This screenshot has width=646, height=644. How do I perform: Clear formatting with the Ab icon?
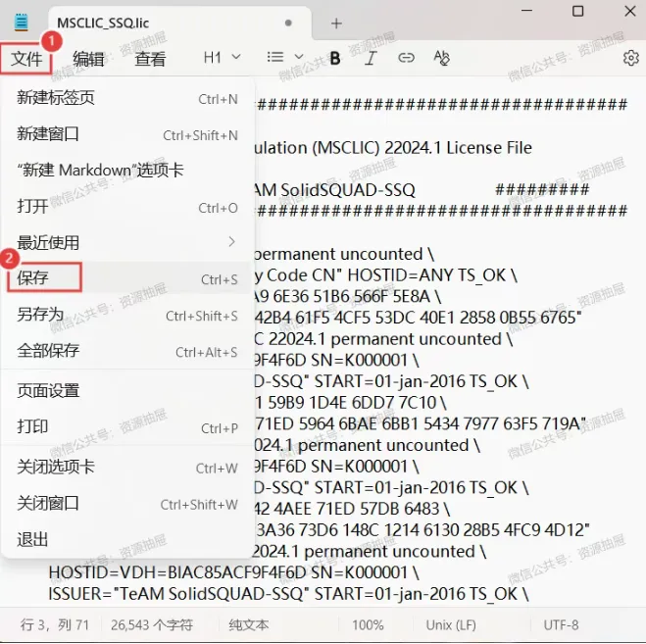click(x=442, y=58)
